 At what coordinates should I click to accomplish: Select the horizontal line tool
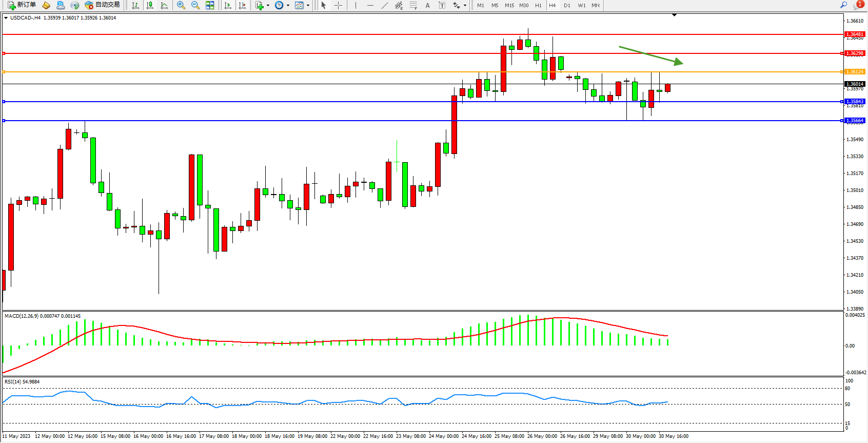370,5
